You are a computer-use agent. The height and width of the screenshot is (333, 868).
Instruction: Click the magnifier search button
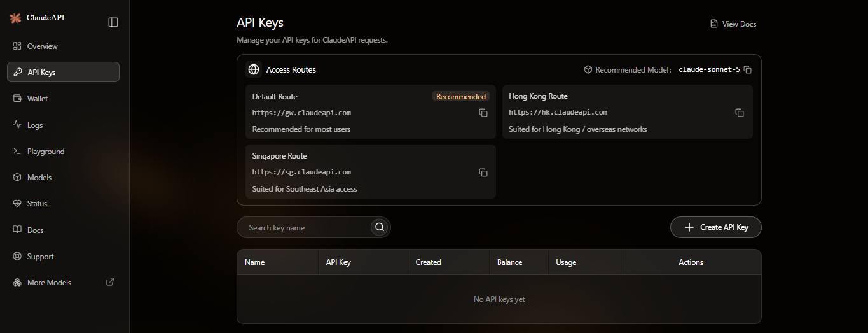click(x=380, y=227)
